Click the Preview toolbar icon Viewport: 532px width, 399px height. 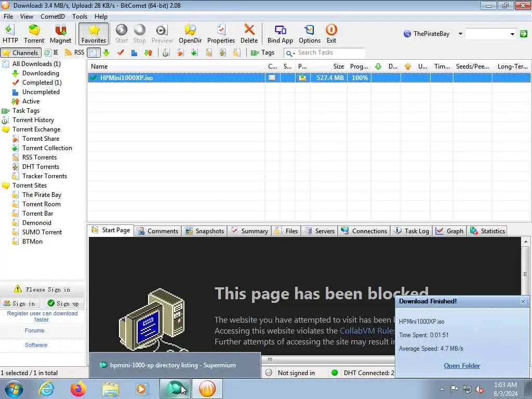(162, 34)
